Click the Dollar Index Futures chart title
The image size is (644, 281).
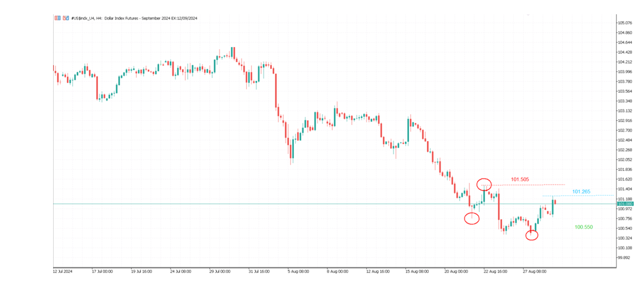(x=134, y=18)
